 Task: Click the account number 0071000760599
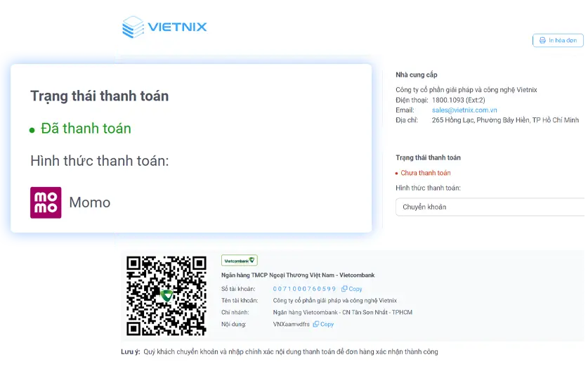304,289
